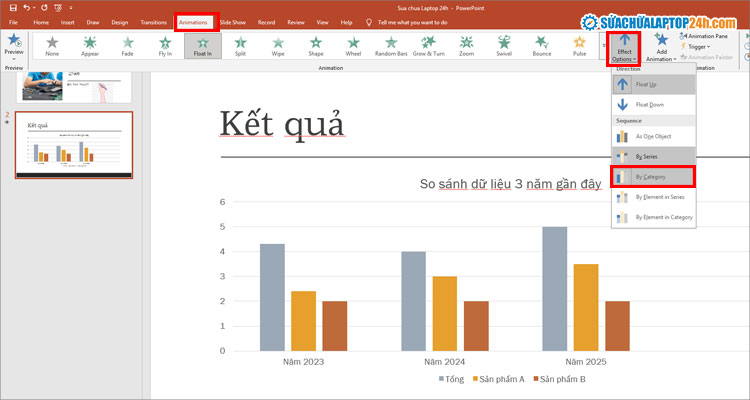The height and width of the screenshot is (400, 750).
Task: Open the View tab
Action: click(x=323, y=22)
